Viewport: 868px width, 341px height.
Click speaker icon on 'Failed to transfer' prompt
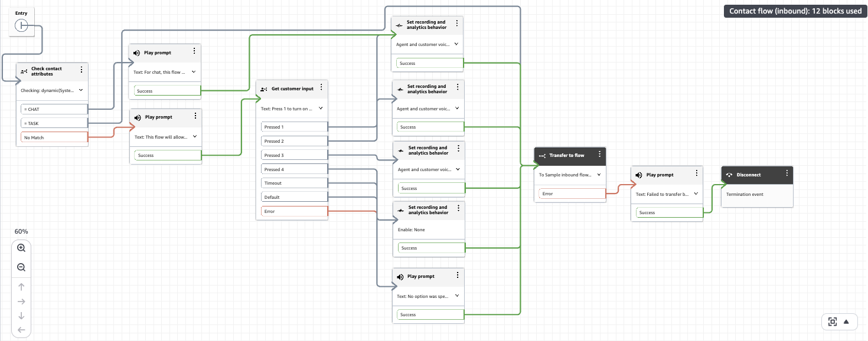tap(639, 175)
